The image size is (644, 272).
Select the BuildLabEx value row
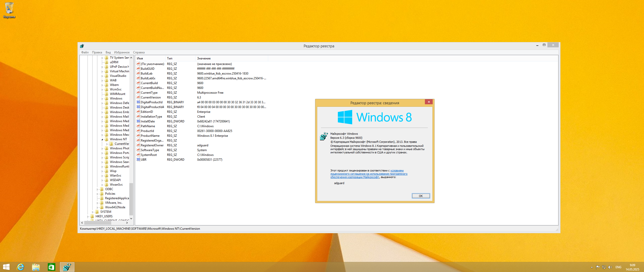[201, 78]
